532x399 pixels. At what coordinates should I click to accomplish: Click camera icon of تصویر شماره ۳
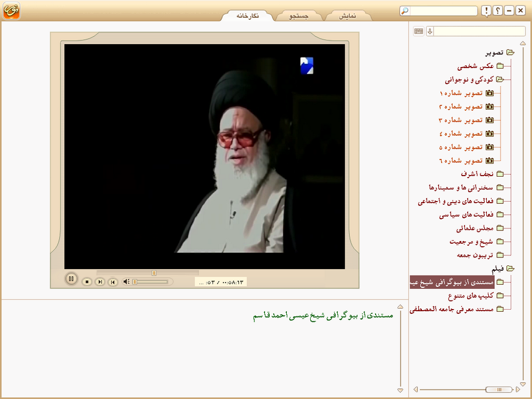[489, 120]
